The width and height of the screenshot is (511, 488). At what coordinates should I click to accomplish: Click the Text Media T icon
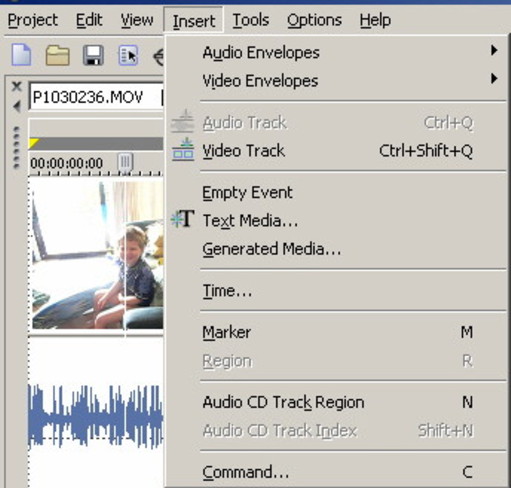(x=183, y=219)
